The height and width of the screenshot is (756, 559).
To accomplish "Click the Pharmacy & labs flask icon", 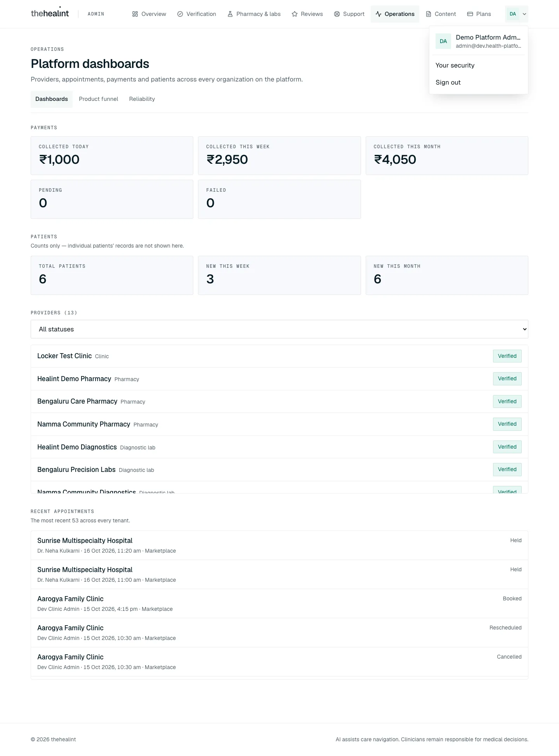I will tap(230, 14).
